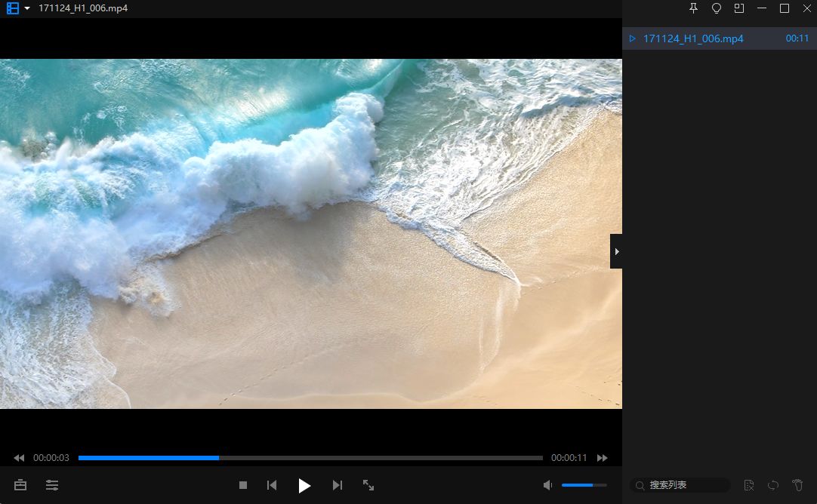Open the toolbox icon at bottom left
817x504 pixels.
pyautogui.click(x=20, y=485)
